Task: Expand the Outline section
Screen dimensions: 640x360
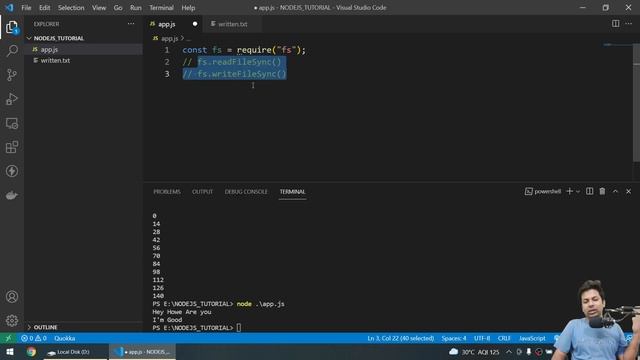Action: pos(83,327)
